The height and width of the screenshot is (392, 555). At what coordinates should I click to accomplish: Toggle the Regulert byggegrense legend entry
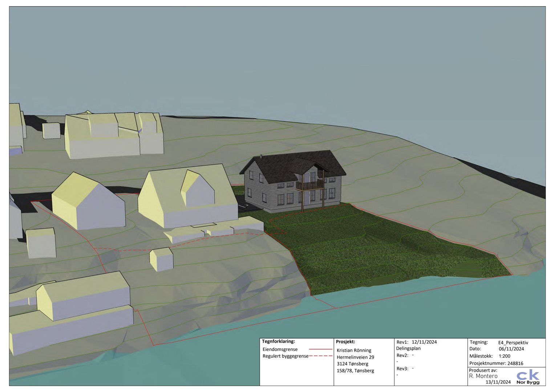point(285,356)
